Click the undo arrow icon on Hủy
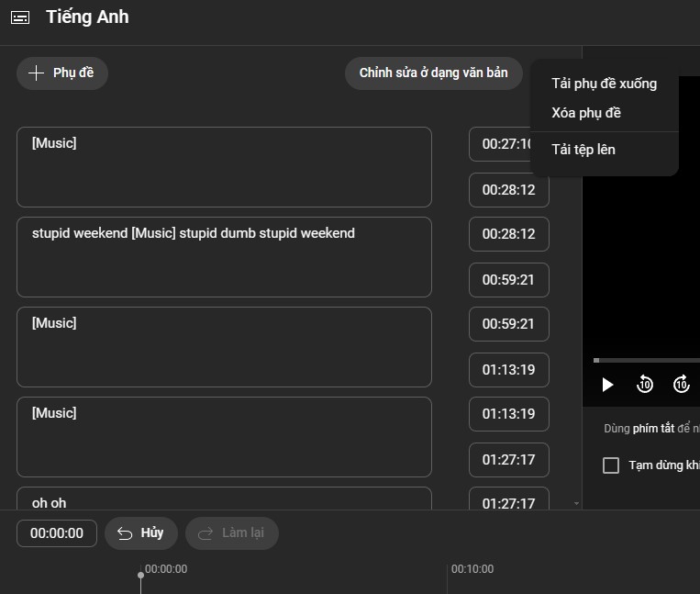This screenshot has height=594, width=700. pyautogui.click(x=125, y=533)
